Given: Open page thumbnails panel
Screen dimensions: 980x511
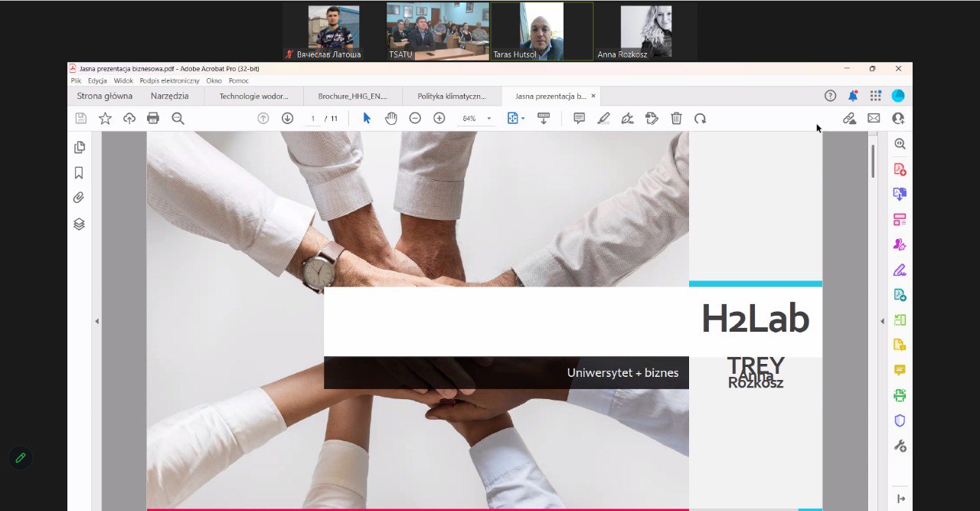Looking at the screenshot, I should pyautogui.click(x=79, y=148).
